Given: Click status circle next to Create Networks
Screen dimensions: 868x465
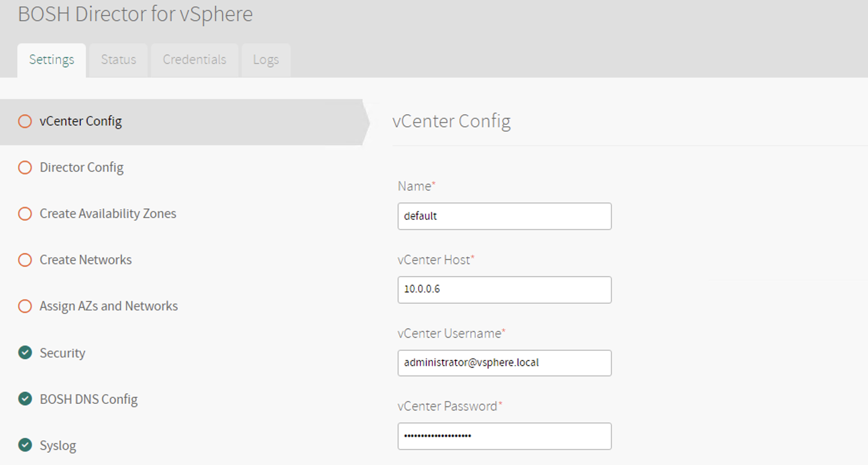Looking at the screenshot, I should (25, 260).
